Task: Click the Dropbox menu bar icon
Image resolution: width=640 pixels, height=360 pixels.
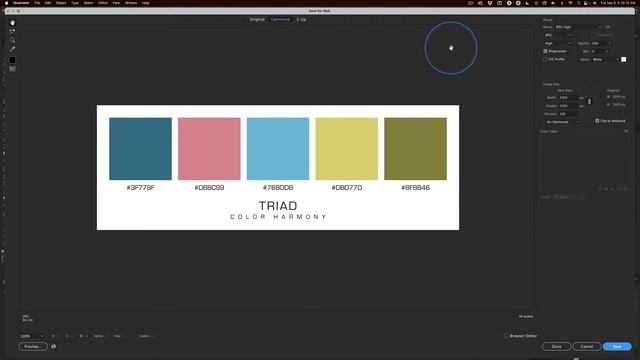Action: [490, 3]
